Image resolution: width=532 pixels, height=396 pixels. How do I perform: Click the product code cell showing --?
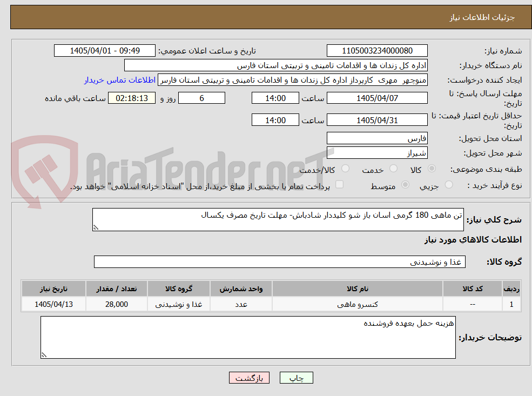point(472,304)
